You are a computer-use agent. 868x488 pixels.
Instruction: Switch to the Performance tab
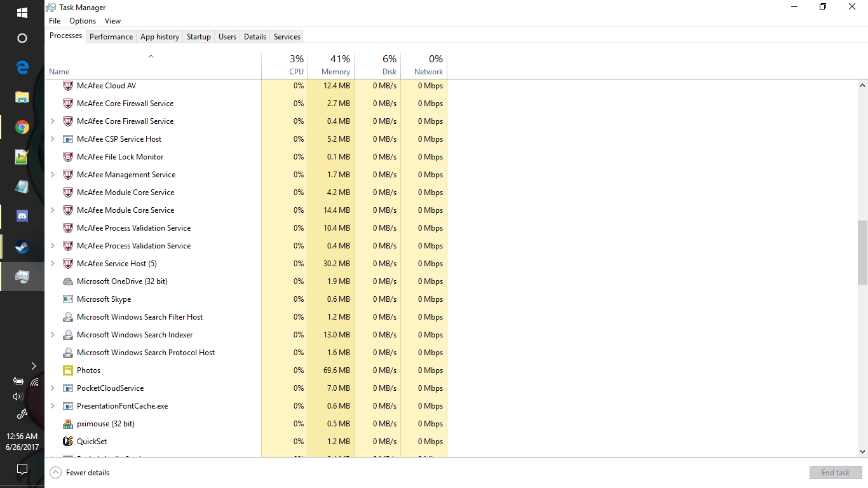coord(111,37)
